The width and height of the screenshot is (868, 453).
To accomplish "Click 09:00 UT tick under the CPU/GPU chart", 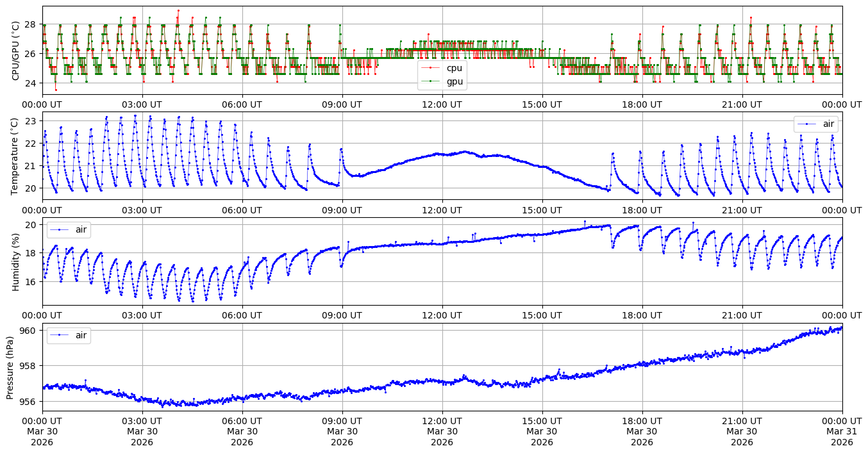I will (342, 104).
